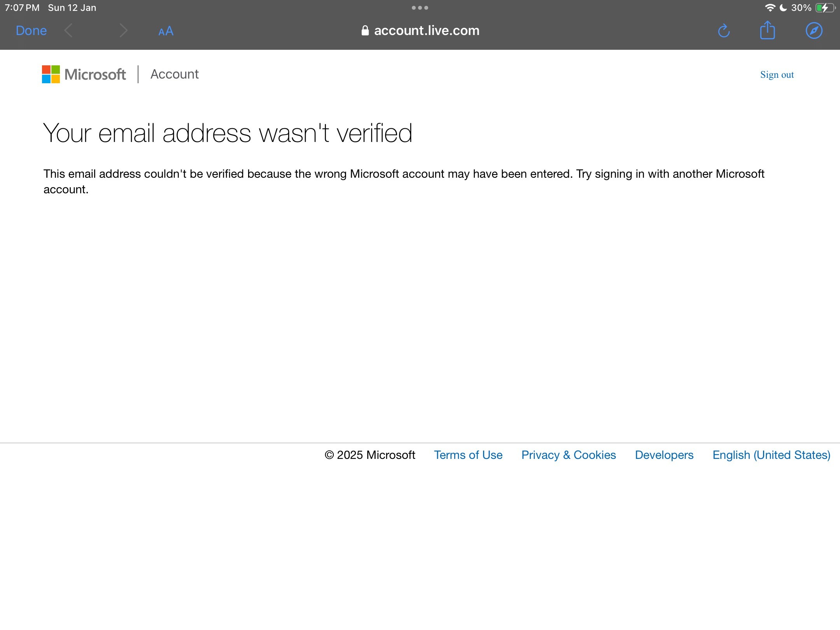Tap the padlock icon beside the URL
The height and width of the screenshot is (630, 840).
coord(365,31)
